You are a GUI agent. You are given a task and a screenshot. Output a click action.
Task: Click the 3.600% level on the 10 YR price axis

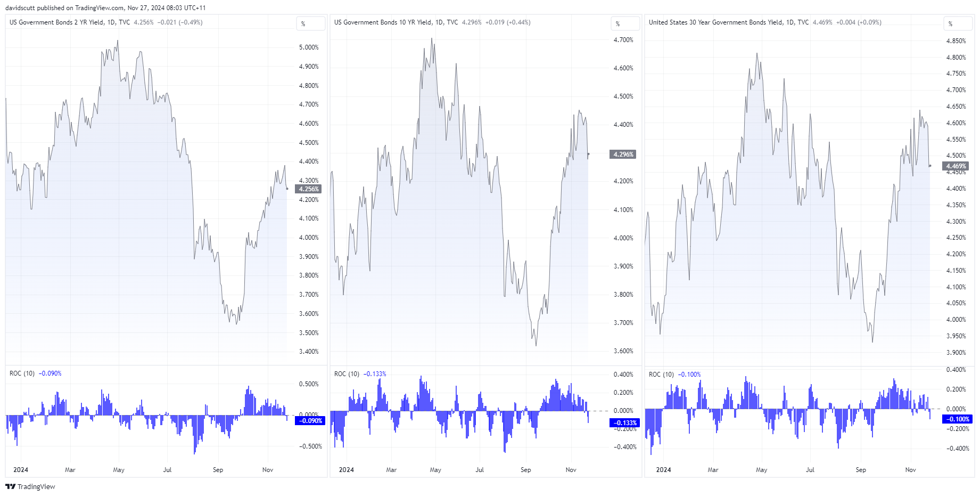point(623,351)
